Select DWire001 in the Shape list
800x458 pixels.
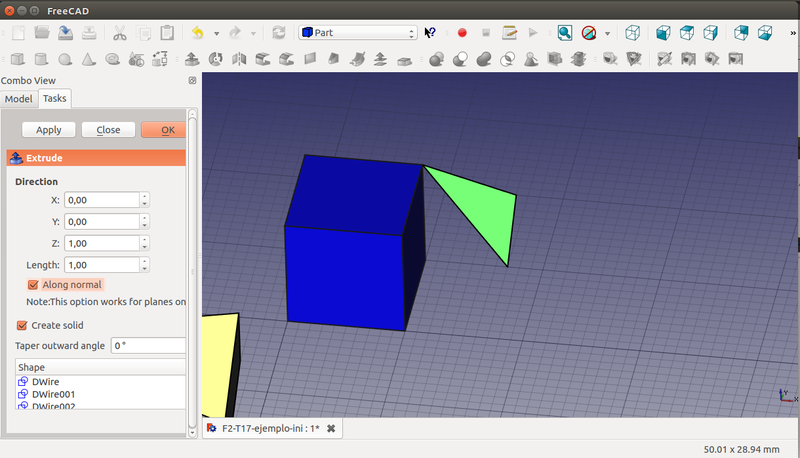(x=53, y=394)
